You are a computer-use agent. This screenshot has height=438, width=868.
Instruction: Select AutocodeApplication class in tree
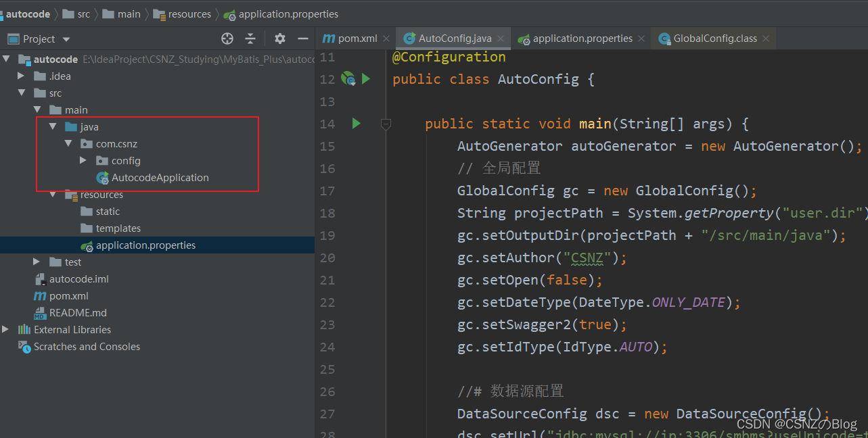click(160, 178)
